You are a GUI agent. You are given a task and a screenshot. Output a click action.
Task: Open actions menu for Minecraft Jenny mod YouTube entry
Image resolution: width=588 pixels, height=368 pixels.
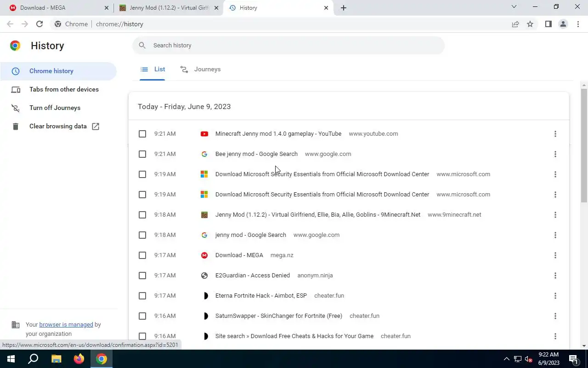point(555,134)
